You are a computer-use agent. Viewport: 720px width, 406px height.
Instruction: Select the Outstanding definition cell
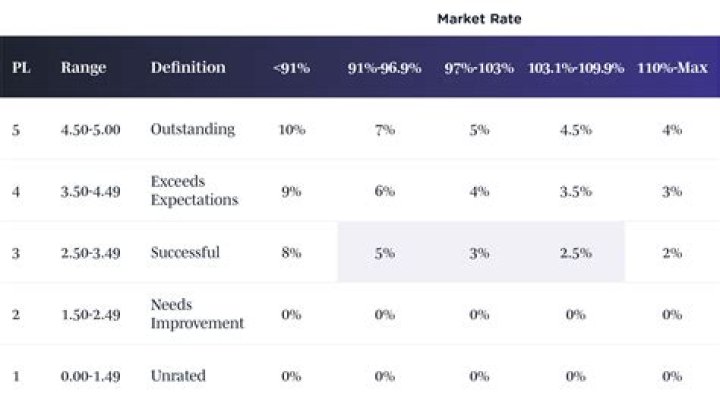coord(193,129)
